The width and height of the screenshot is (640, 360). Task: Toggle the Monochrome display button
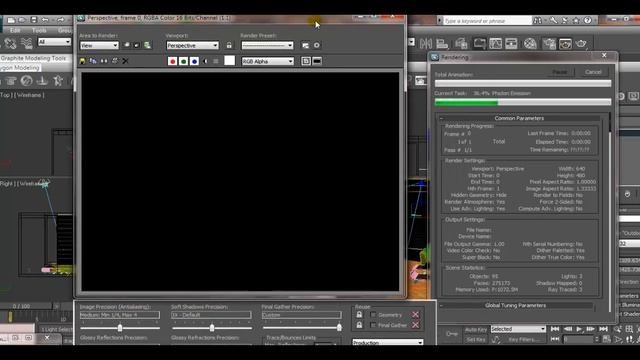(x=216, y=61)
